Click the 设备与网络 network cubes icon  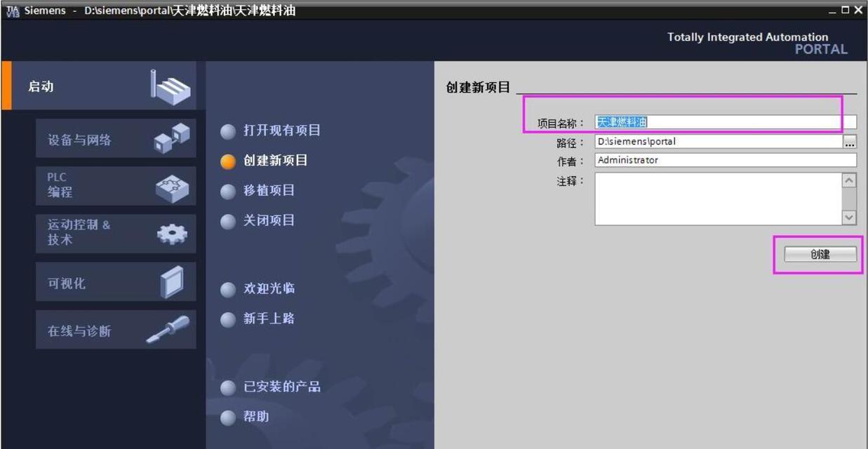pyautogui.click(x=172, y=138)
